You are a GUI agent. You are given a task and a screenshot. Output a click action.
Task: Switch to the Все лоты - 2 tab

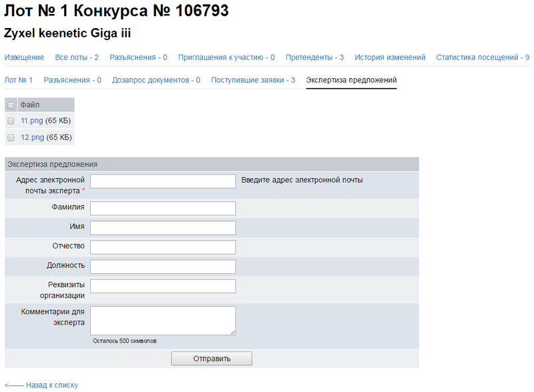click(77, 57)
